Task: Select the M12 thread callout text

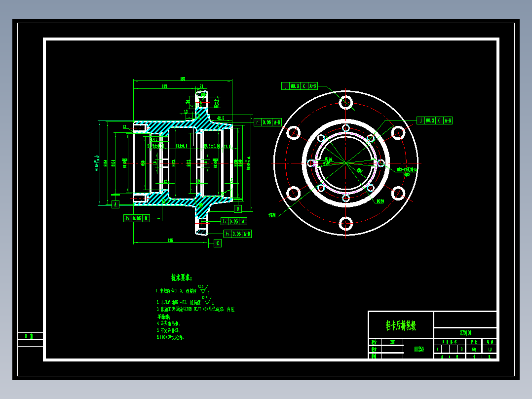Action: tap(407, 169)
